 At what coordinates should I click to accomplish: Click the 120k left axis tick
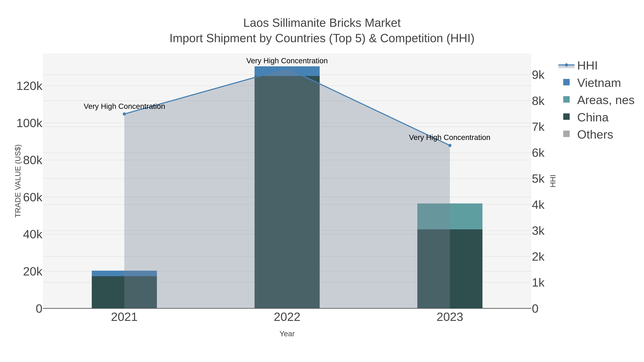(30, 86)
